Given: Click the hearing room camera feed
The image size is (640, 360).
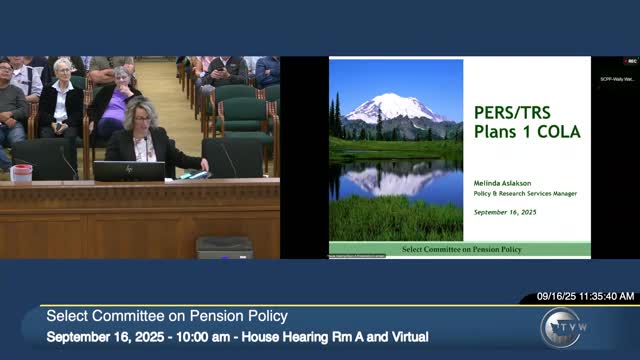Looking at the screenshot, I should (140, 158).
